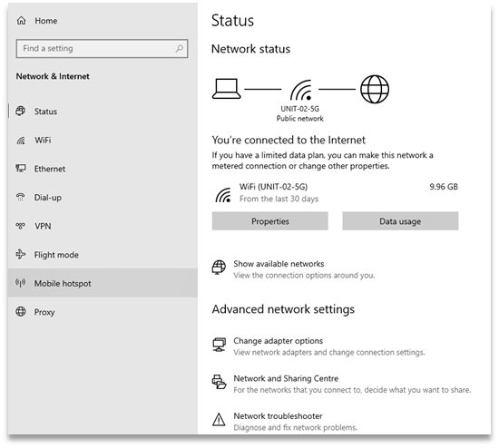Click the Find a setting field
Screen dimensions: 499x448
[x=102, y=48]
